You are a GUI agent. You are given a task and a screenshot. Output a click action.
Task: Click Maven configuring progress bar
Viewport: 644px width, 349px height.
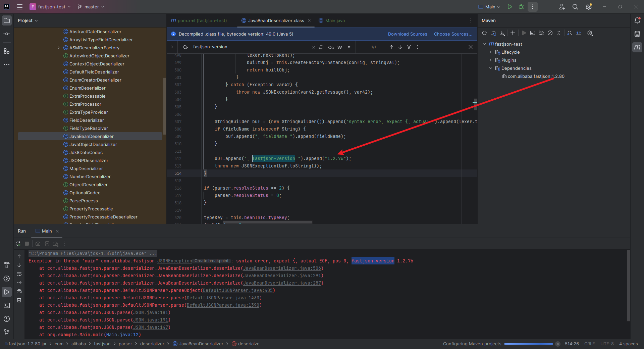point(528,344)
